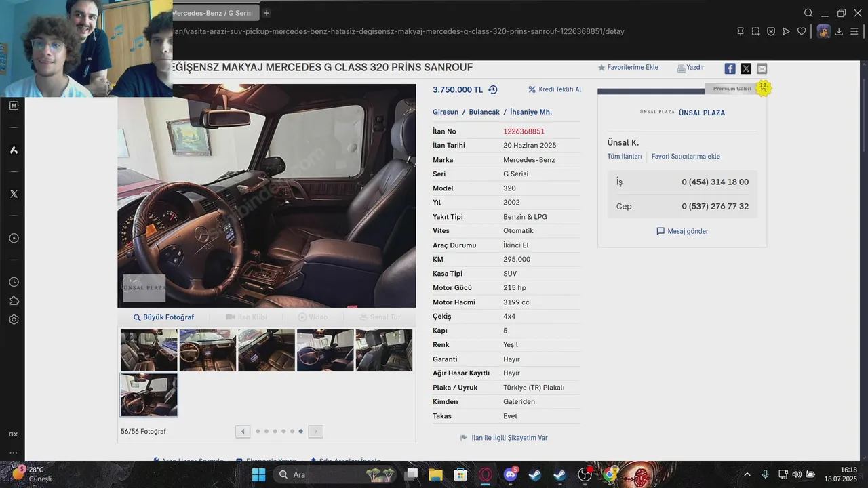This screenshot has width=868, height=488.
Task: Select the last active thumbnail page dot
Action: point(300,431)
